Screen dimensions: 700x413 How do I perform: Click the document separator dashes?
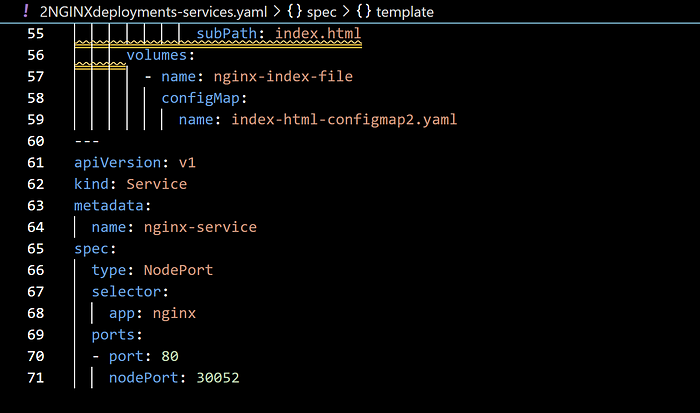click(x=87, y=141)
